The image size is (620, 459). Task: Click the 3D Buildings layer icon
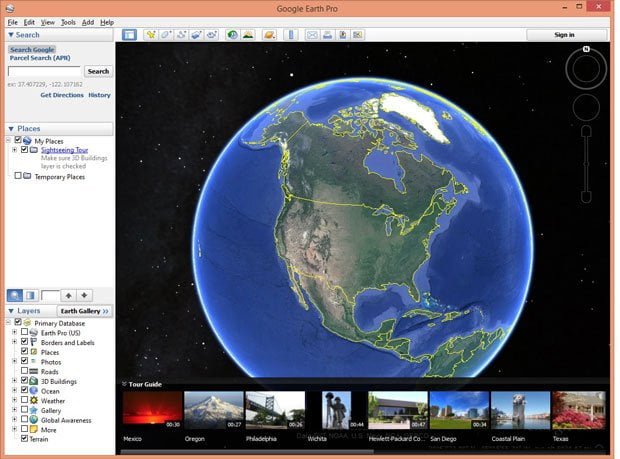pos(34,381)
